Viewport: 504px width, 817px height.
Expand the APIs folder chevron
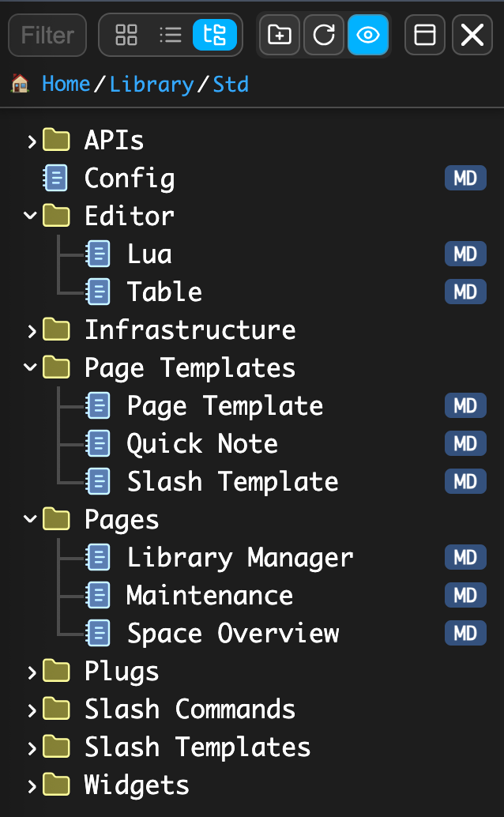[x=32, y=141]
